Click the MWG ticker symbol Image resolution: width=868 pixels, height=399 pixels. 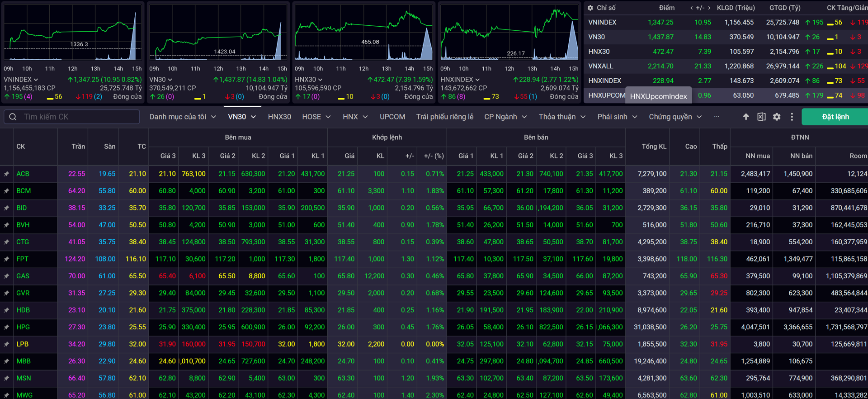click(24, 395)
